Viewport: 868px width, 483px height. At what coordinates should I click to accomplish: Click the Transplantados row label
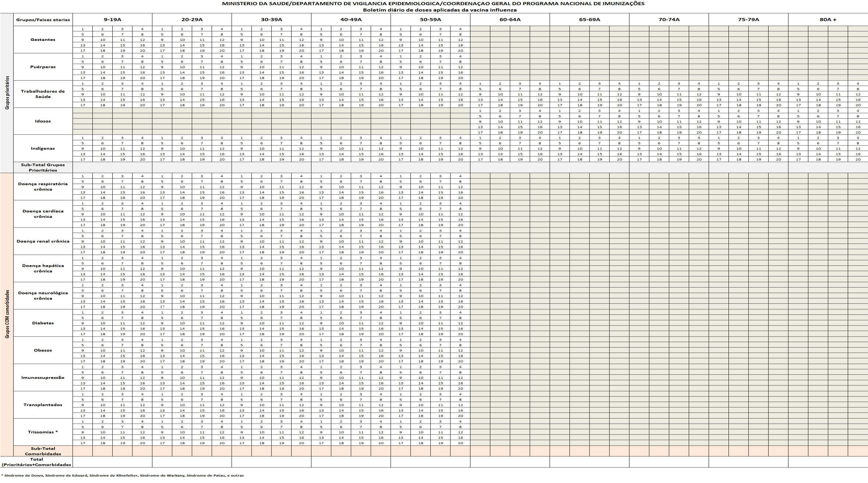[43, 405]
